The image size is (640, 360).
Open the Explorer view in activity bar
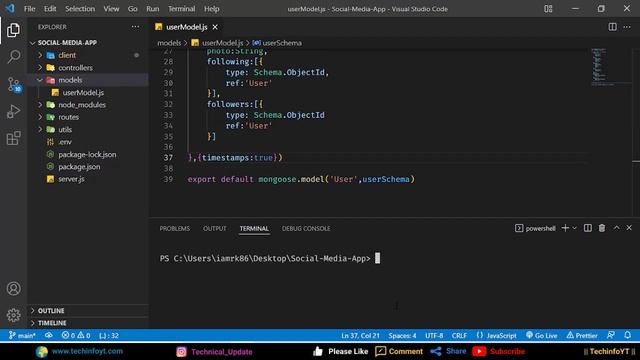click(x=13, y=30)
